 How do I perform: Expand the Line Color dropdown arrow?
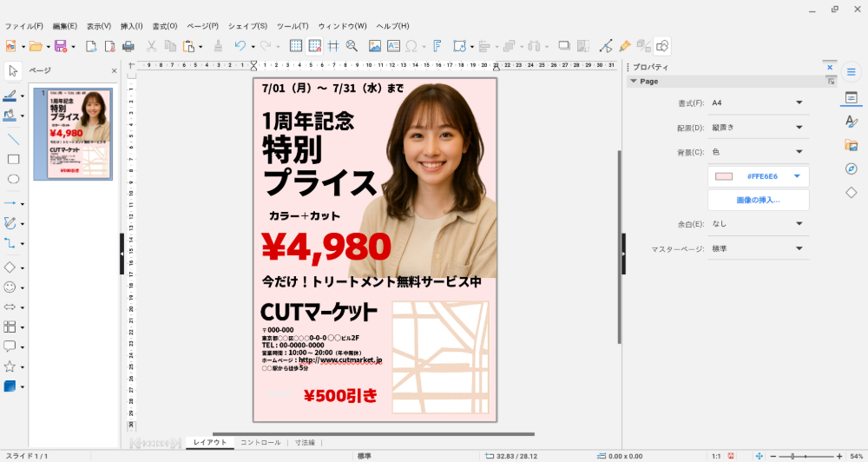click(23, 96)
